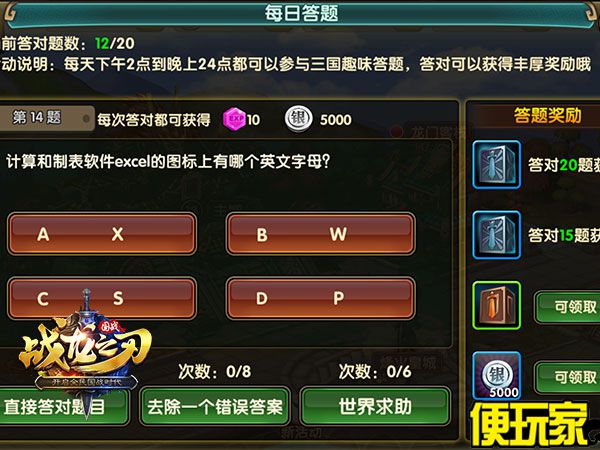Tap the pink EXP gem icon
Viewport: 600px width, 450px height.
pyautogui.click(x=234, y=119)
